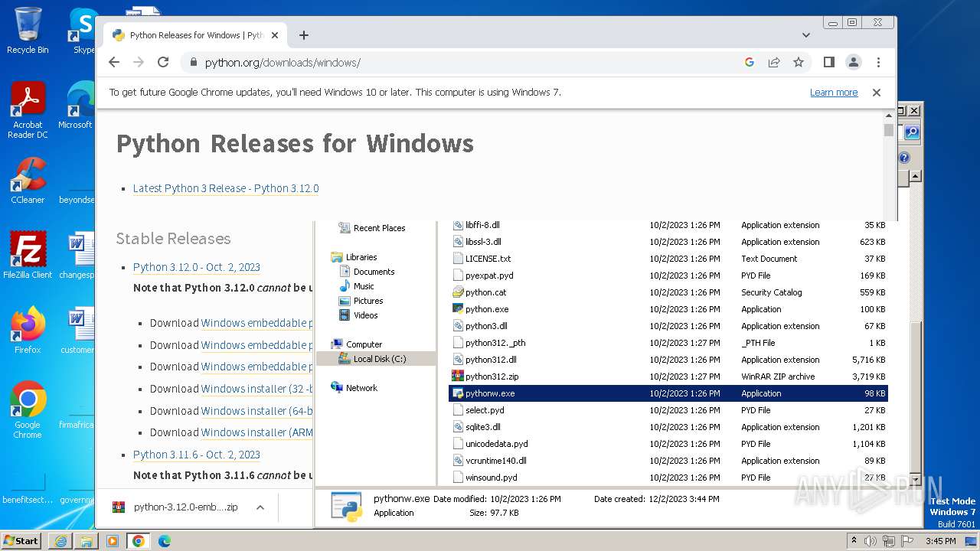This screenshot has height=551, width=980.
Task: Expand python-3.12.0 download options chevron
Action: [260, 507]
